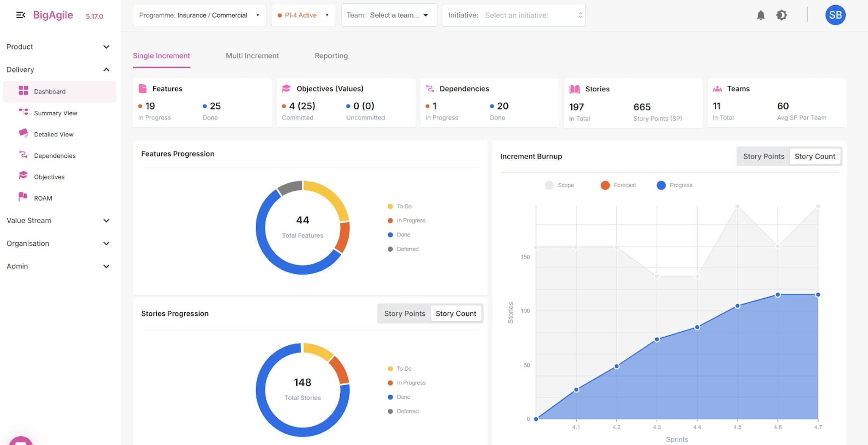Open the SB user avatar
868x445 pixels.
tap(835, 15)
